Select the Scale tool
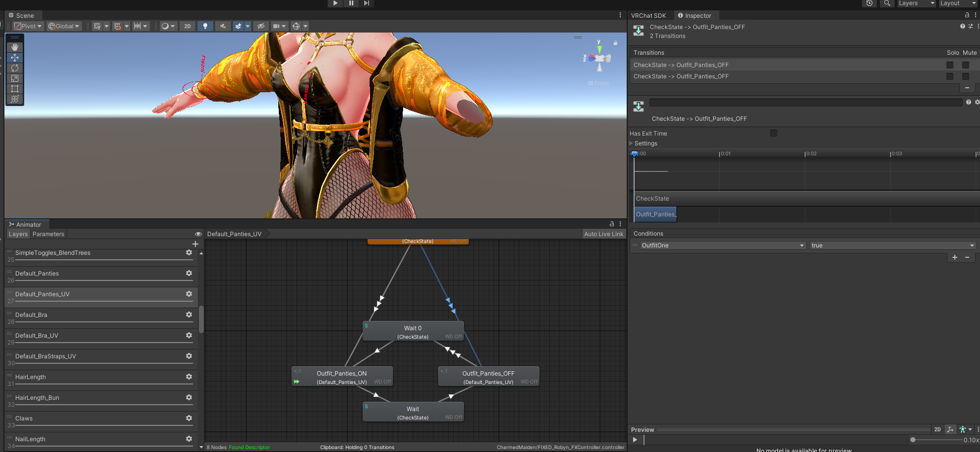Screen dimensions: 980x452 [x=15, y=78]
